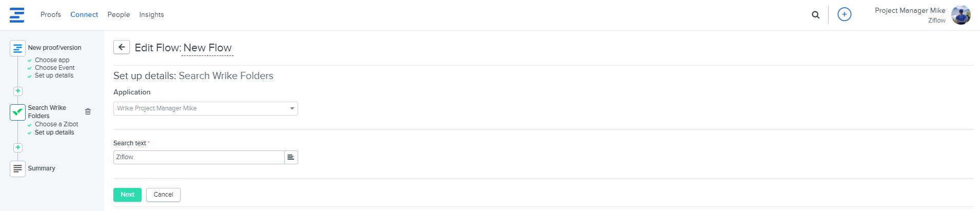Viewport: 980px width, 211px height.
Task: Go to the Proofs menu
Action: tap(50, 14)
